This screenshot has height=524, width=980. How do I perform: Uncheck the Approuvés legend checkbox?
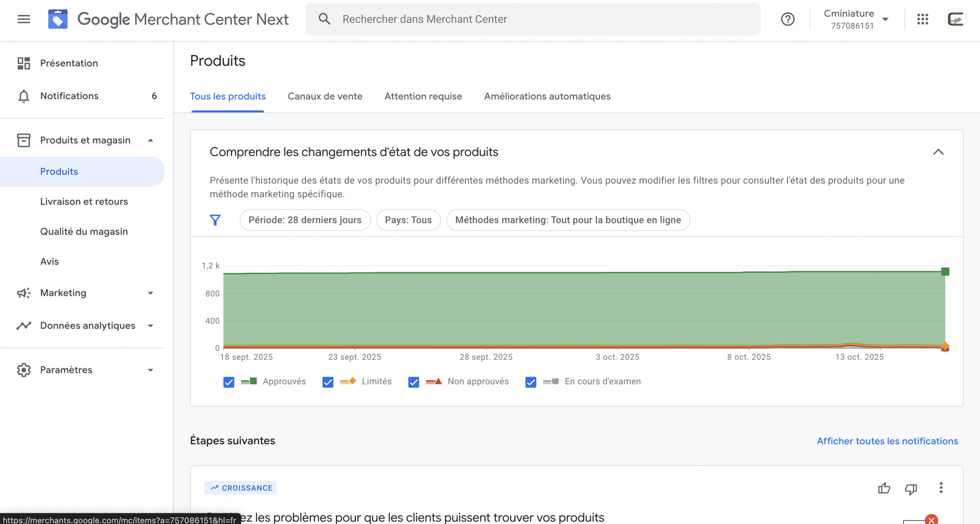tap(229, 382)
